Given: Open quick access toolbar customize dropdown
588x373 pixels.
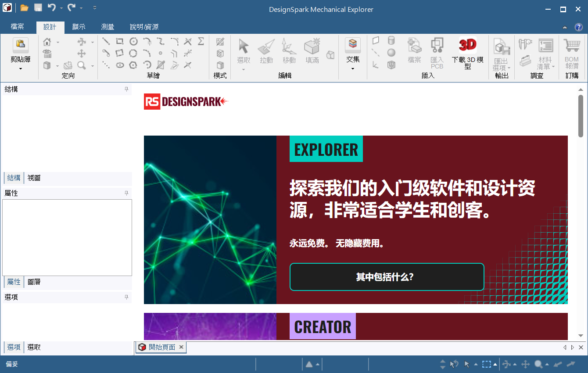Looking at the screenshot, I should click(95, 8).
